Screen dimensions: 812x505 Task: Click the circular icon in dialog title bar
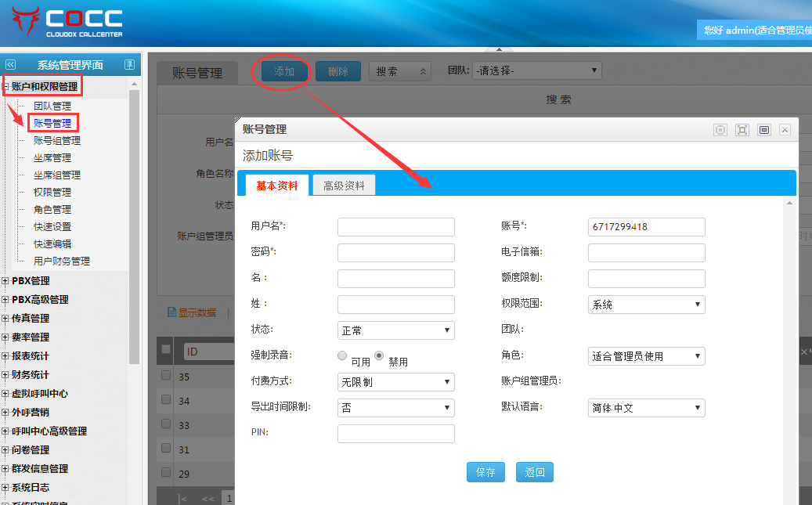tap(720, 130)
